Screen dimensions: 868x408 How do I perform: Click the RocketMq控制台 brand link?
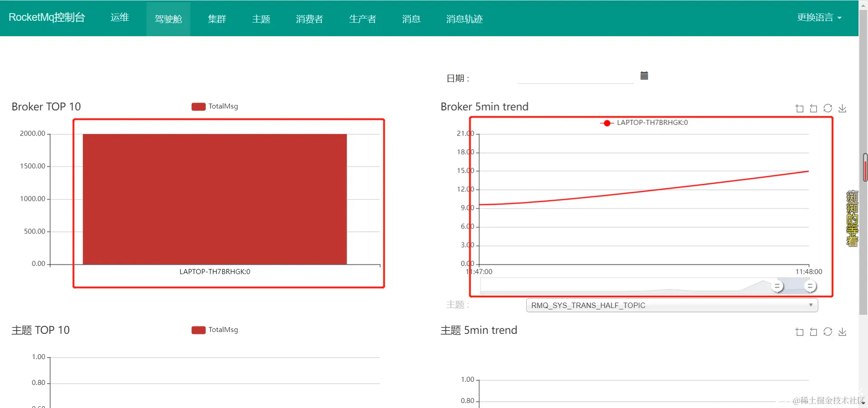(x=47, y=18)
